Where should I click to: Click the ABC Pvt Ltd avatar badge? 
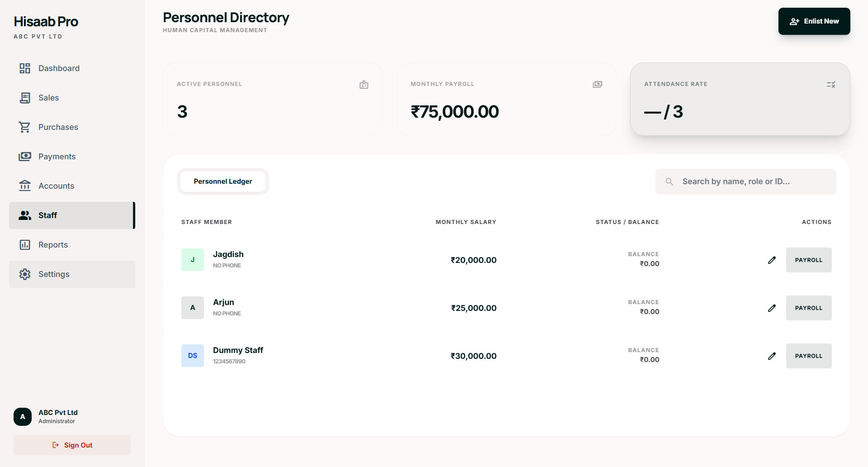pos(23,417)
